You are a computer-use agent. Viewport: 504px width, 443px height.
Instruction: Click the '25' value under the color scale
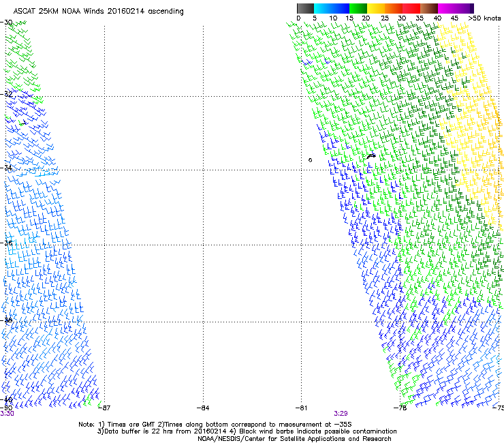click(x=385, y=18)
